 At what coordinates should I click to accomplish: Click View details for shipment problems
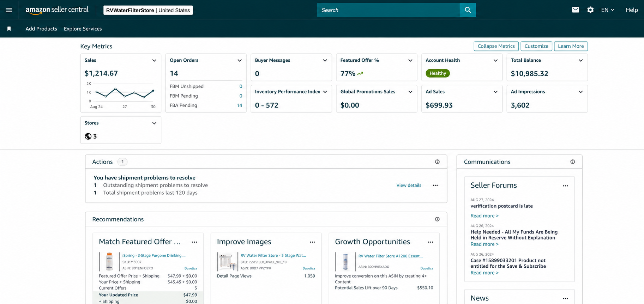[x=409, y=185]
